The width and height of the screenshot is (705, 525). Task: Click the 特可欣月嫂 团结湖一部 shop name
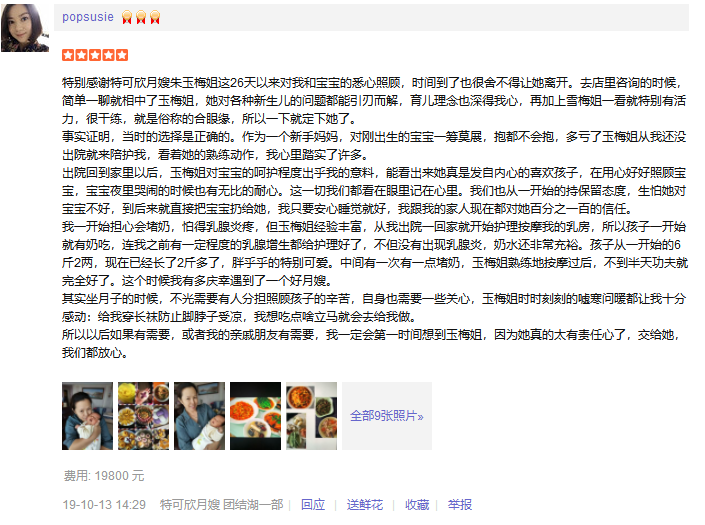pyautogui.click(x=221, y=505)
